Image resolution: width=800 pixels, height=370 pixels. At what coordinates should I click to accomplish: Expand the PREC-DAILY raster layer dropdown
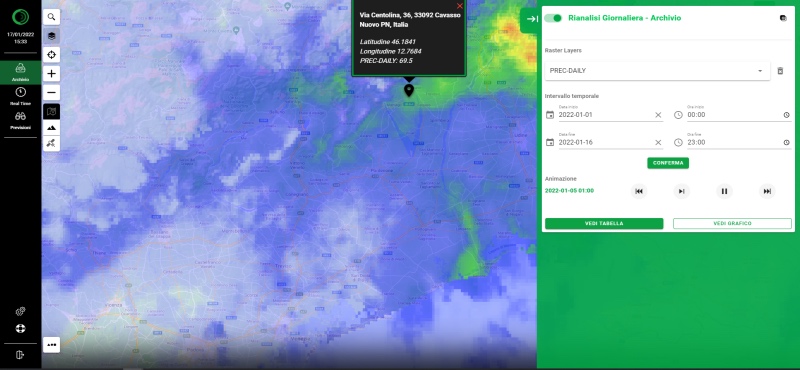click(657, 71)
